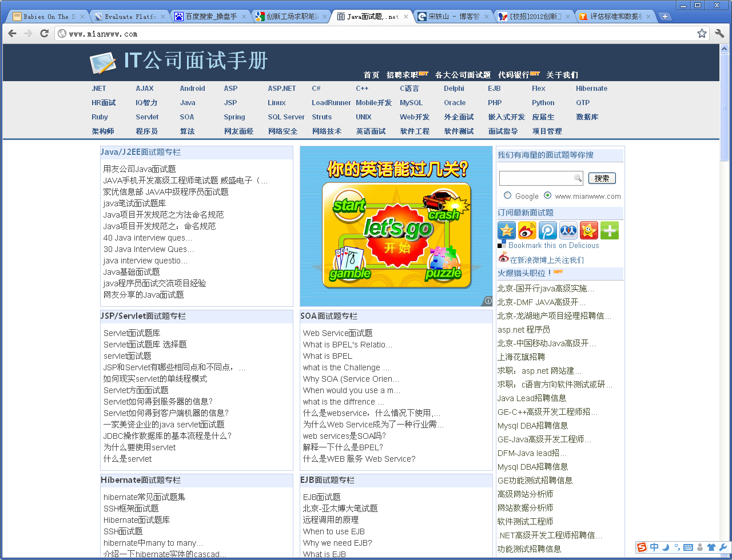Screen dimensions: 732x560
Task: Open the EJB面试题 link
Action: point(321,497)
